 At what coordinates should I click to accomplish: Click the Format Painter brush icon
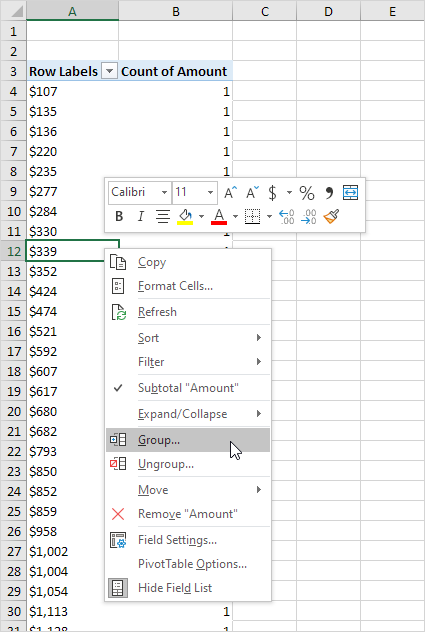click(331, 216)
